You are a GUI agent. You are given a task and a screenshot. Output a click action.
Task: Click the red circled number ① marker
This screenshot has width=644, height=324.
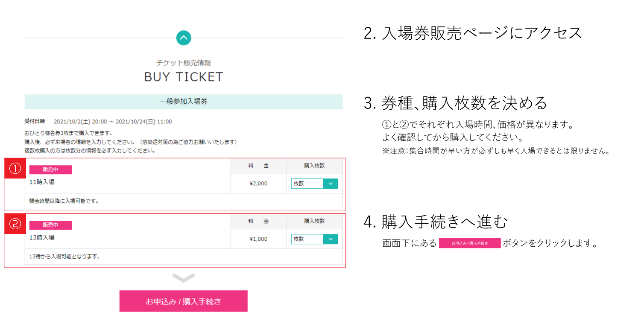pos(15,169)
